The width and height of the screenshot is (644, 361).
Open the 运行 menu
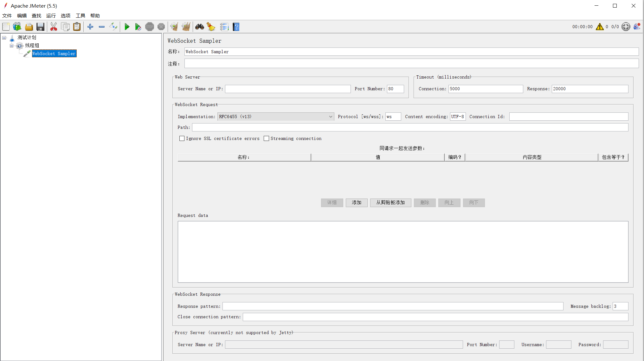point(51,16)
